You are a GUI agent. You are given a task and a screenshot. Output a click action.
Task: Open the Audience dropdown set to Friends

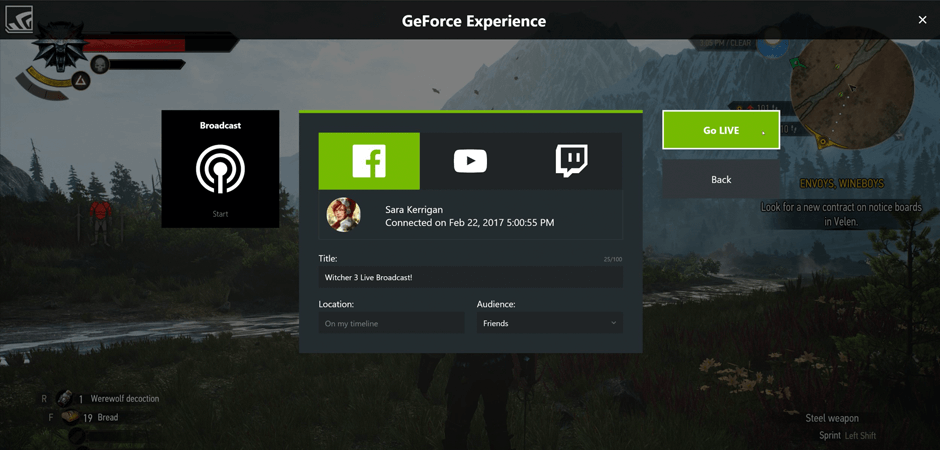(549, 323)
